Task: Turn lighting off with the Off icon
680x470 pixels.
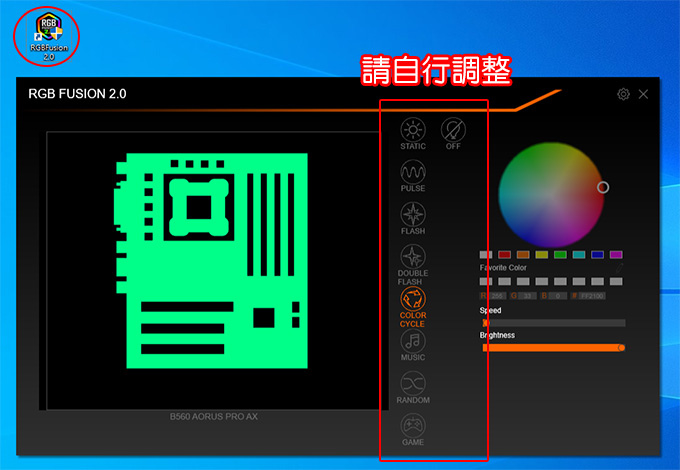Action: [453, 134]
